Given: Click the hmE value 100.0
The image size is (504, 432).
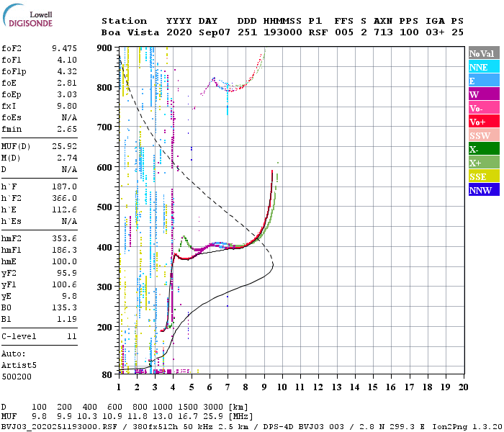Looking at the screenshot, I should click(64, 261).
